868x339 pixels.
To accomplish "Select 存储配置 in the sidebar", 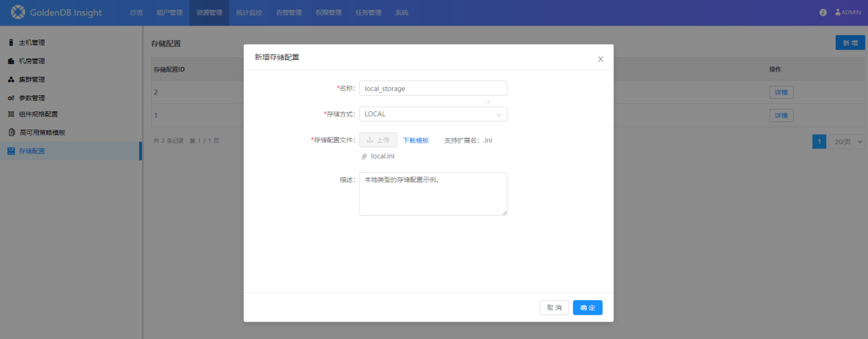I will pos(71,151).
